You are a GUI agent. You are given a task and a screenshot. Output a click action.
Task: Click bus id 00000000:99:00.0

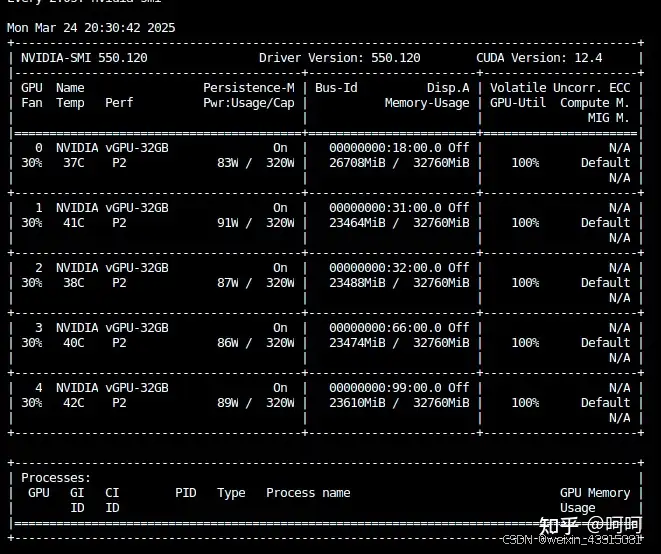pos(385,388)
